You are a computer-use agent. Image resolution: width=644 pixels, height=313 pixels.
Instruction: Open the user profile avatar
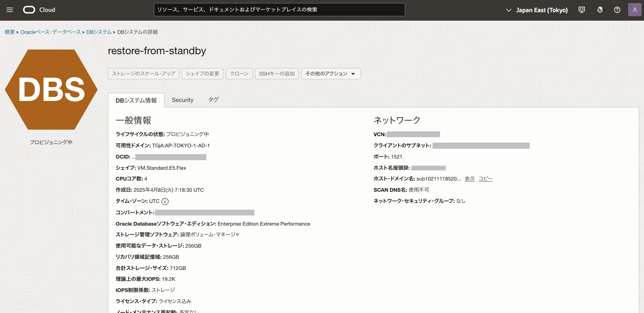tap(635, 10)
